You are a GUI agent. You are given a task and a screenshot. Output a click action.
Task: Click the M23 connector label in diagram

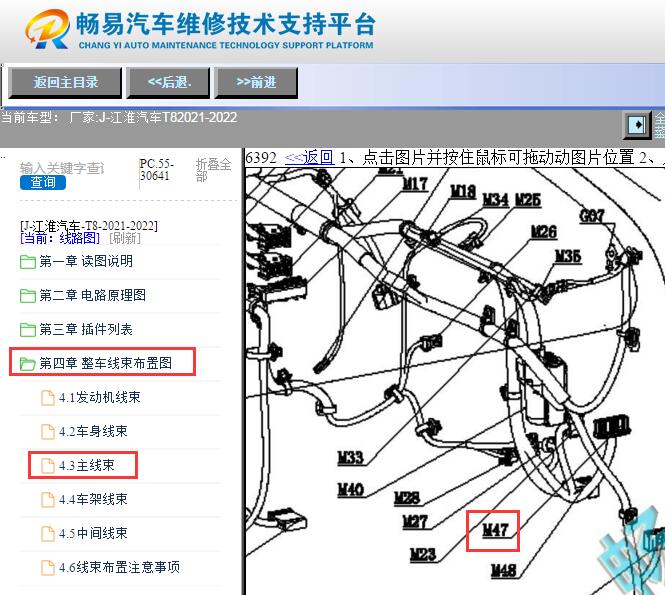tap(423, 554)
